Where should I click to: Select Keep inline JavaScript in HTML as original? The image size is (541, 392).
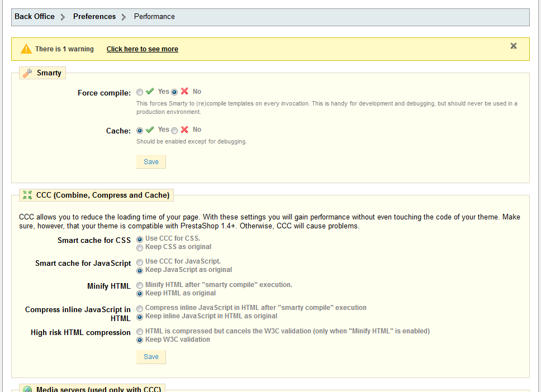pos(140,317)
